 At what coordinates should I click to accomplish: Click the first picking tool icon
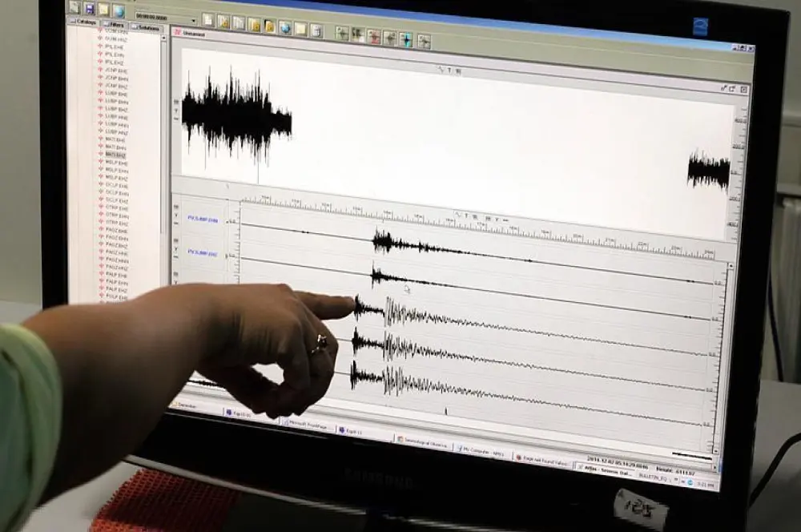click(342, 33)
